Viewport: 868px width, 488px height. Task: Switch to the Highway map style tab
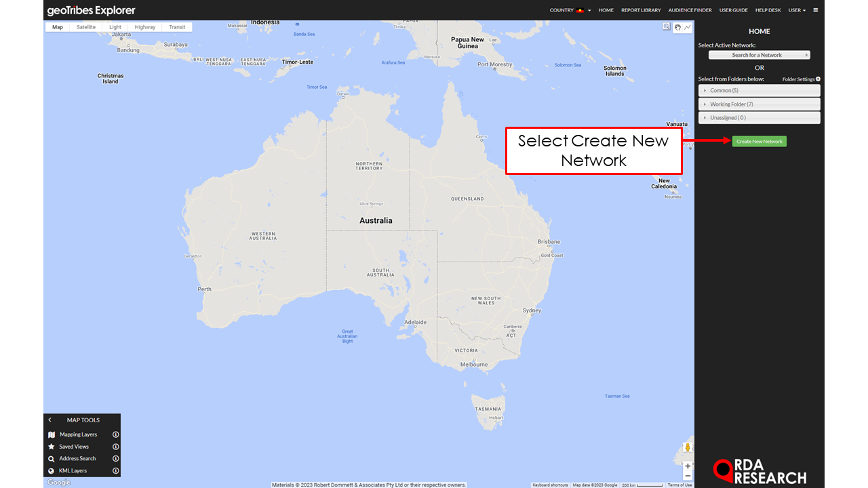pyautogui.click(x=145, y=27)
